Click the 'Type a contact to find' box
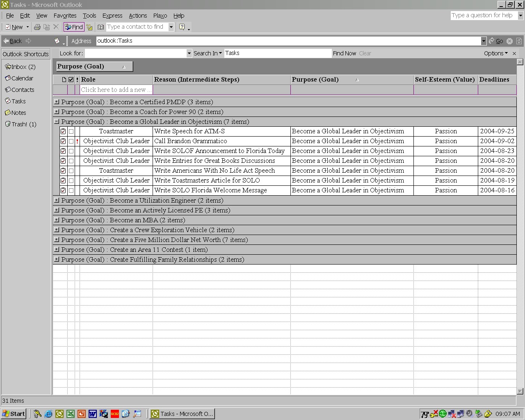The image size is (525, 420). [137, 27]
